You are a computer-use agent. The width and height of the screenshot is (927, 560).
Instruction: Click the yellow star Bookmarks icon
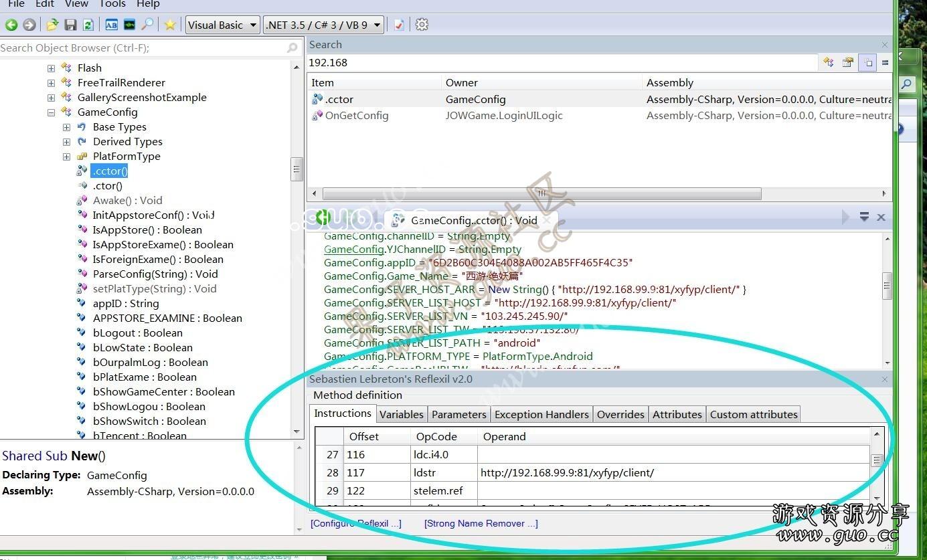pyautogui.click(x=170, y=25)
